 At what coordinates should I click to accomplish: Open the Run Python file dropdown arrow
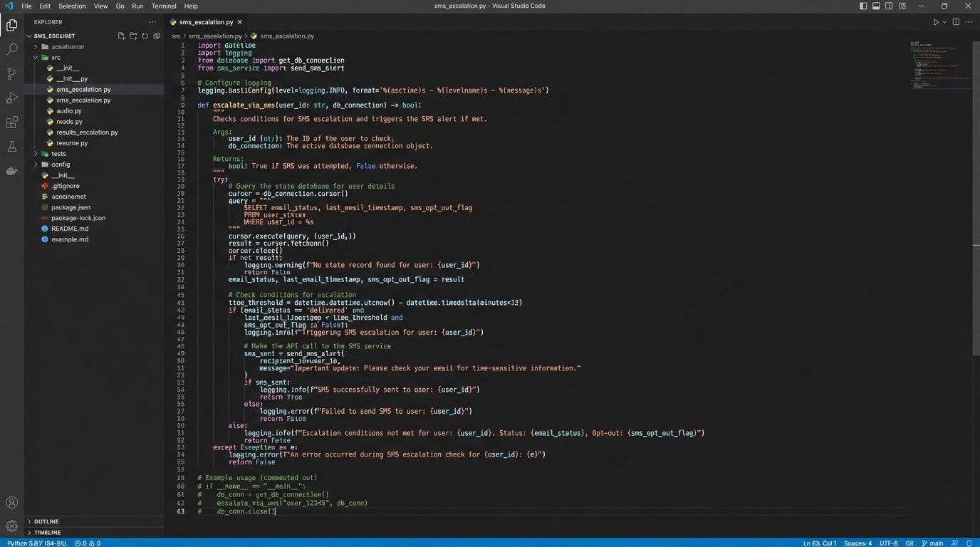pos(945,22)
